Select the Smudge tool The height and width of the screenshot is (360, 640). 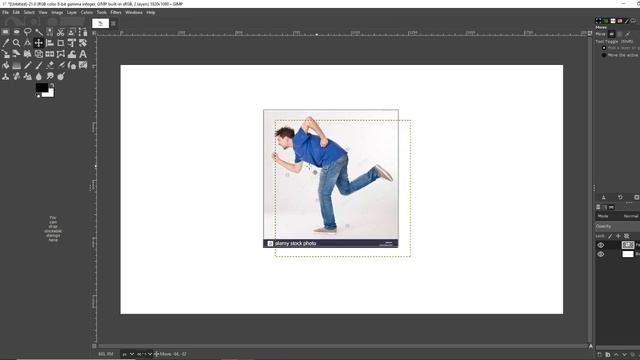point(49,76)
